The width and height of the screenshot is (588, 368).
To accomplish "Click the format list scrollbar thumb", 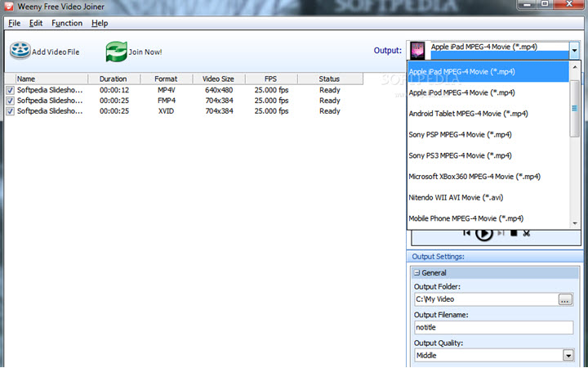I will coord(574,109).
